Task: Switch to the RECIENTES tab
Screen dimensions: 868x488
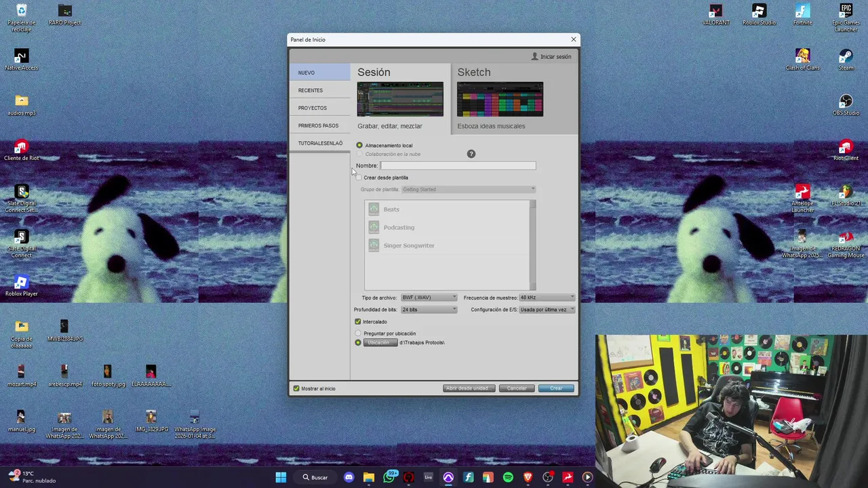Action: click(x=319, y=90)
